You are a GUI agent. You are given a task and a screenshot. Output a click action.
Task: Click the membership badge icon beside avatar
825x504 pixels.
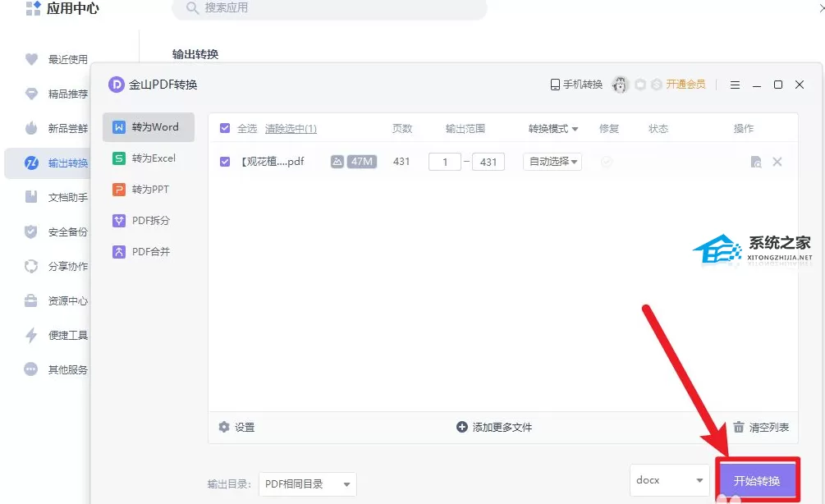tap(640, 85)
